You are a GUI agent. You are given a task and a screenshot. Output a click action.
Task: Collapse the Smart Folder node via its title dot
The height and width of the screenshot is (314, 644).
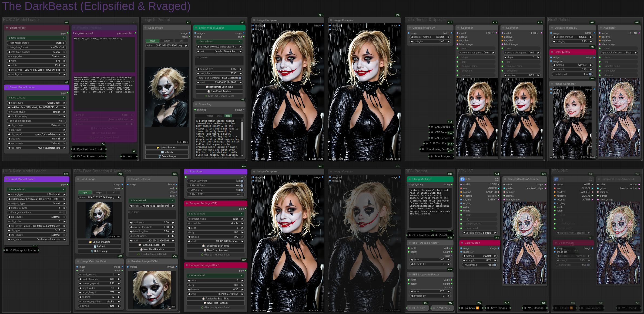tap(7, 28)
